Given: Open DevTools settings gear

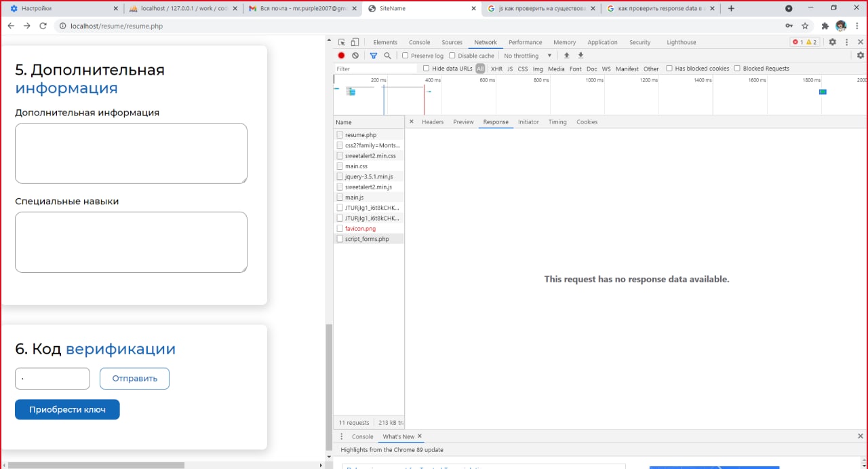Looking at the screenshot, I should 832,42.
